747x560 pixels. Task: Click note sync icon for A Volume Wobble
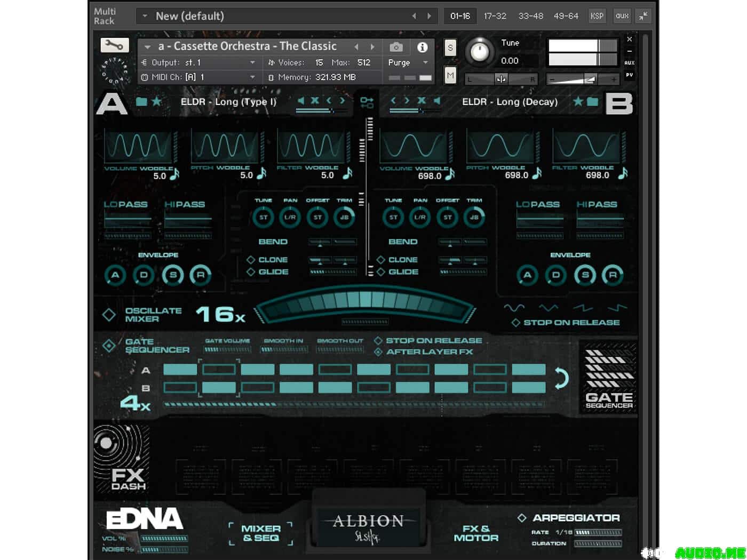point(174,174)
